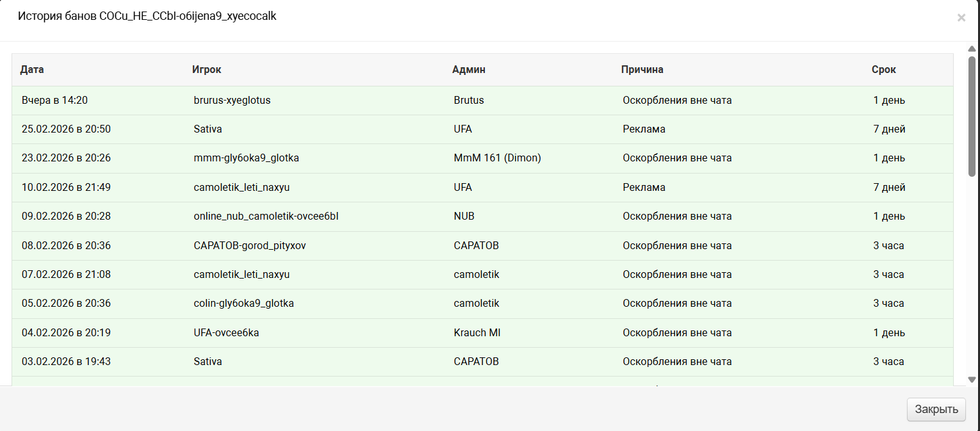Select the row dated 25.02.2026 в 20:50
980x431 pixels.
tap(66, 129)
